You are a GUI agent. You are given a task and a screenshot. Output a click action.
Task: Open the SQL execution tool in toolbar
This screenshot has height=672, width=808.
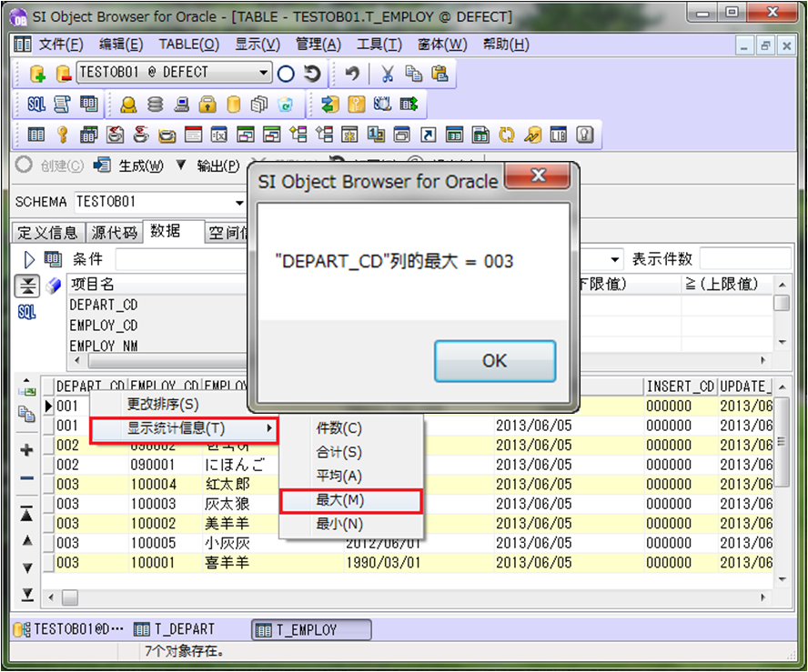coord(36,105)
